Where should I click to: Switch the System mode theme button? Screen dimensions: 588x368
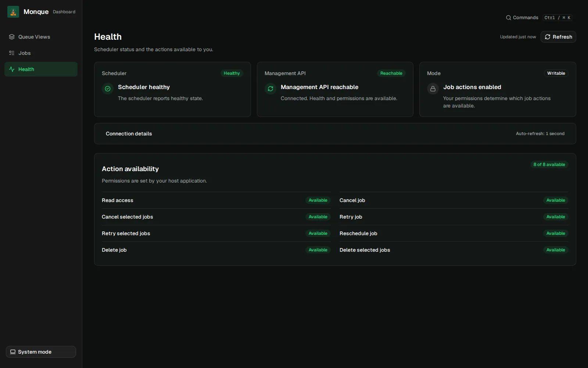pyautogui.click(x=41, y=352)
